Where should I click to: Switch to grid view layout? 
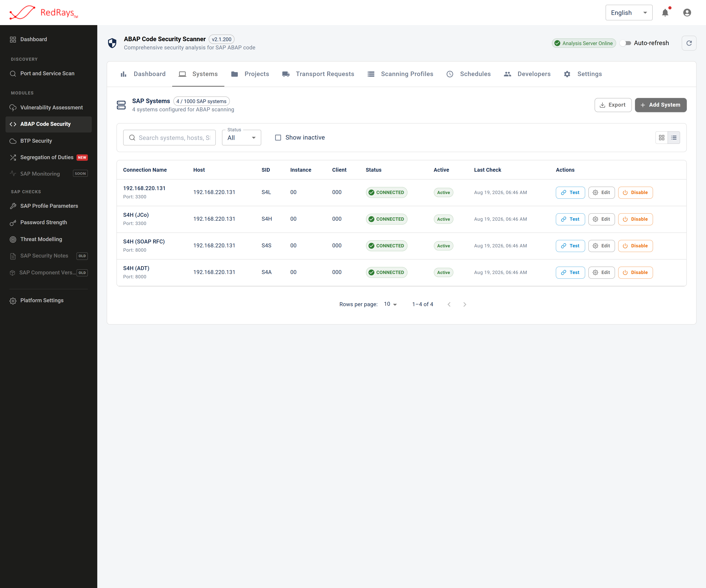(662, 137)
